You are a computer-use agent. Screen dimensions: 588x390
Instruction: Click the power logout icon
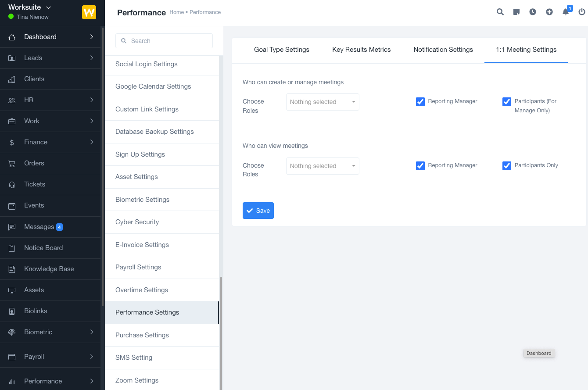(x=581, y=12)
